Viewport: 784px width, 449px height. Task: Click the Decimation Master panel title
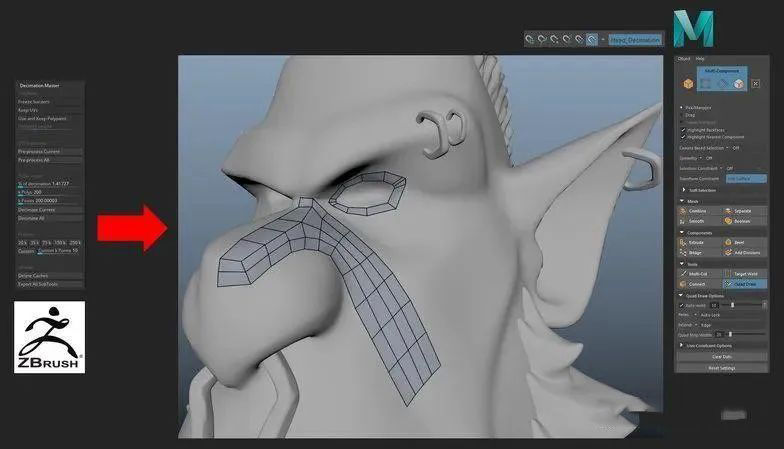click(x=40, y=86)
